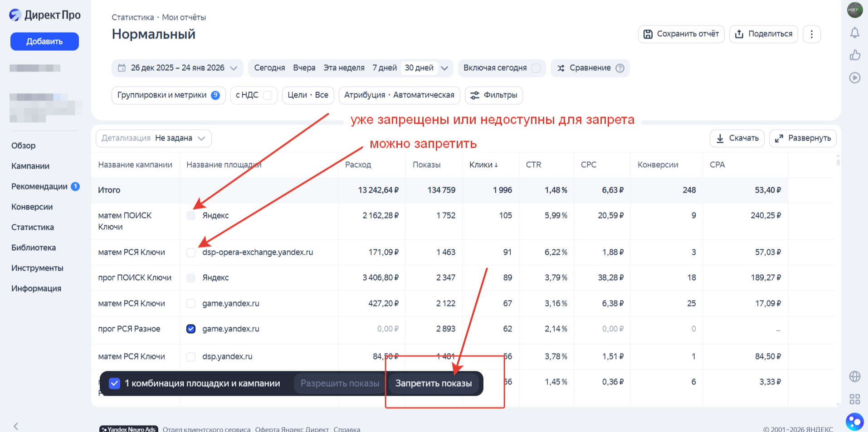Click the thumbs-up feedback icon

coord(854,55)
